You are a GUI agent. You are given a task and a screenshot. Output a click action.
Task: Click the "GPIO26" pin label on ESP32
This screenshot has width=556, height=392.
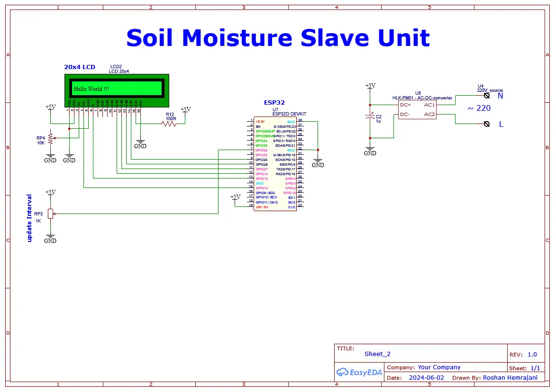[x=262, y=164]
